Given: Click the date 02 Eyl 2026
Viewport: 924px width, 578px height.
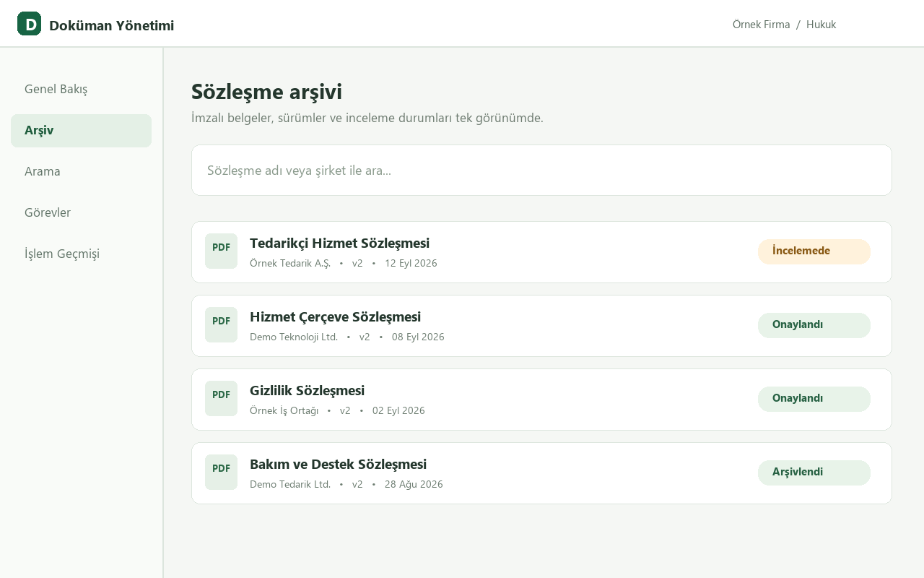Looking at the screenshot, I should tap(398, 410).
